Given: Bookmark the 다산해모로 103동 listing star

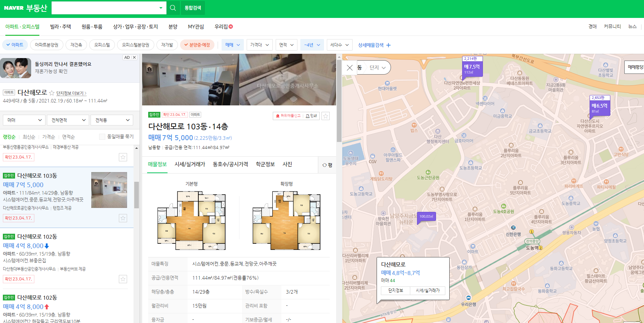Looking at the screenshot, I should pos(123,218).
